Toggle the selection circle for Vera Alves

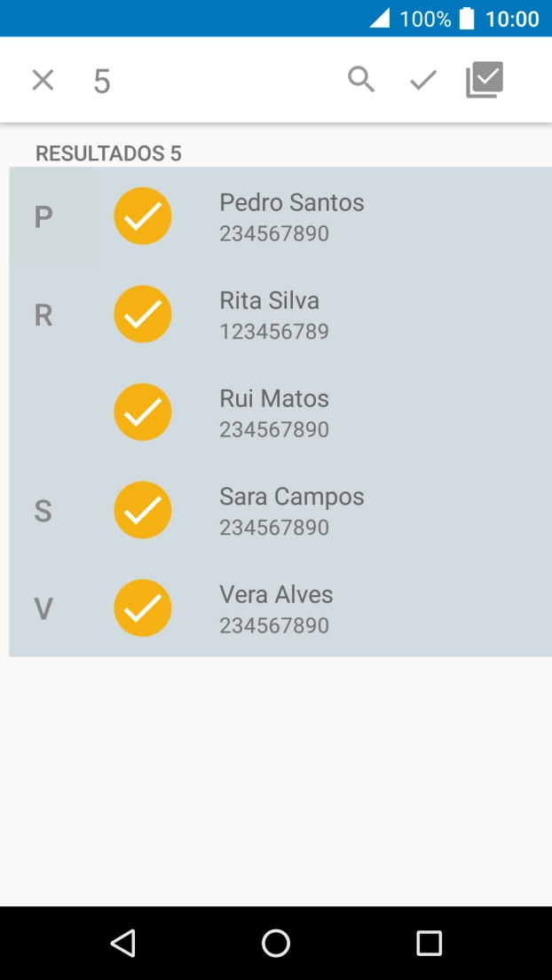[x=143, y=608]
